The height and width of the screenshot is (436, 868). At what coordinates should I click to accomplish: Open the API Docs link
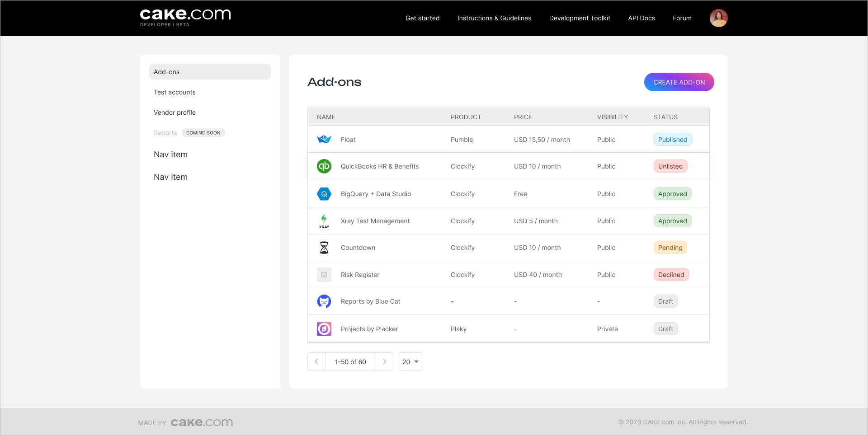[641, 18]
